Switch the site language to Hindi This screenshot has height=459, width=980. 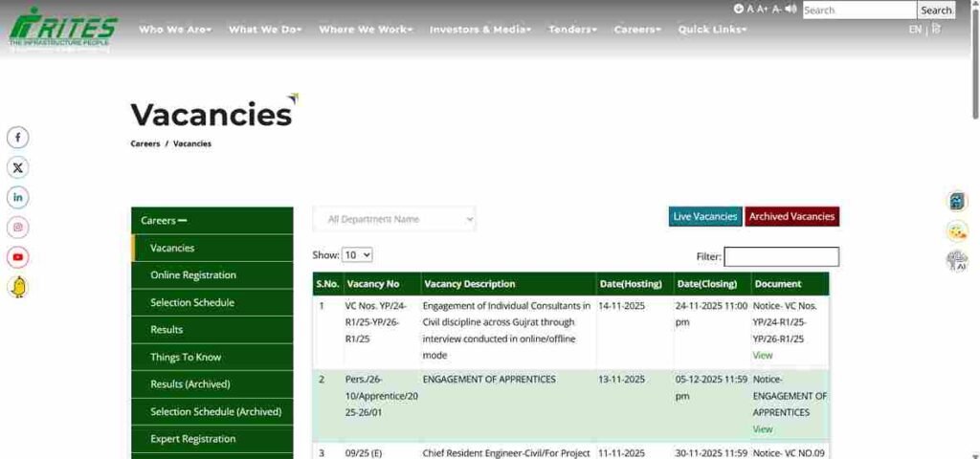(936, 29)
